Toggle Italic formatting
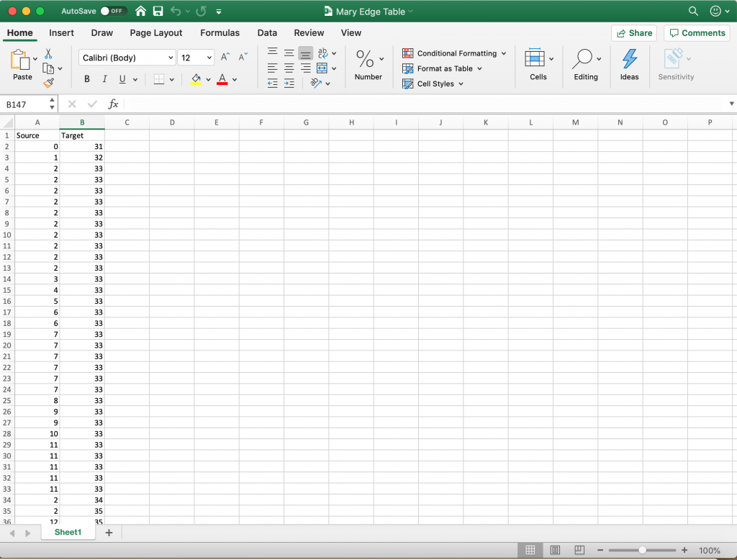The image size is (737, 560). tap(104, 79)
